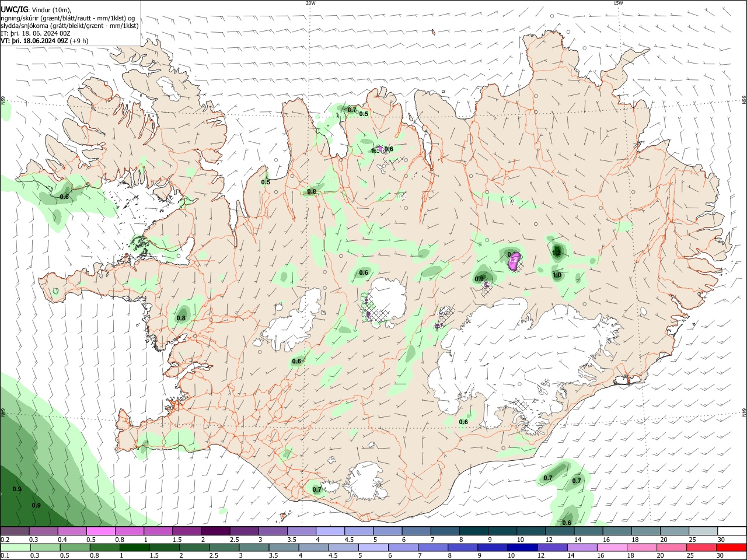The height and width of the screenshot is (560, 747).
Task: Pick the dark teal 8 swatch in upper legend
Action: click(473, 531)
